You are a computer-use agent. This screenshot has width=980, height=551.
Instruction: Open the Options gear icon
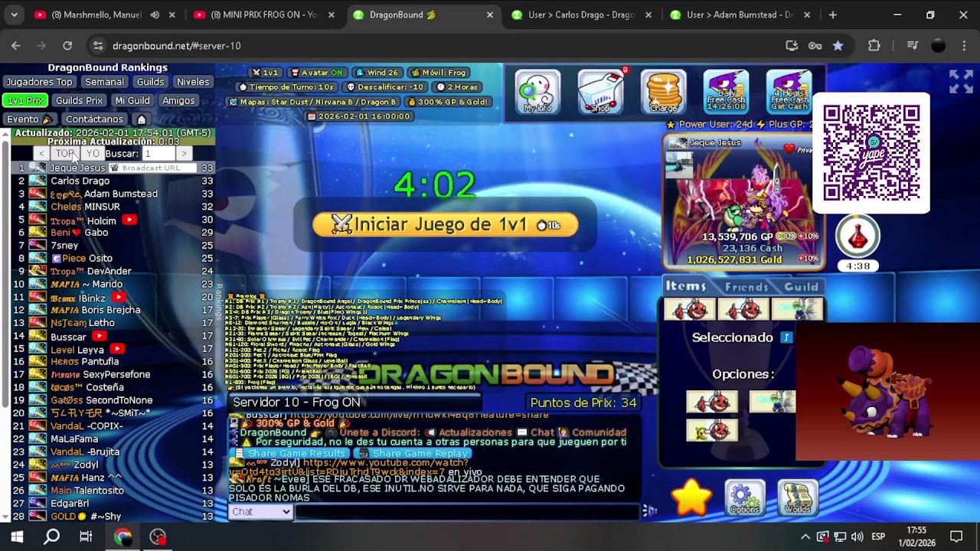(744, 498)
